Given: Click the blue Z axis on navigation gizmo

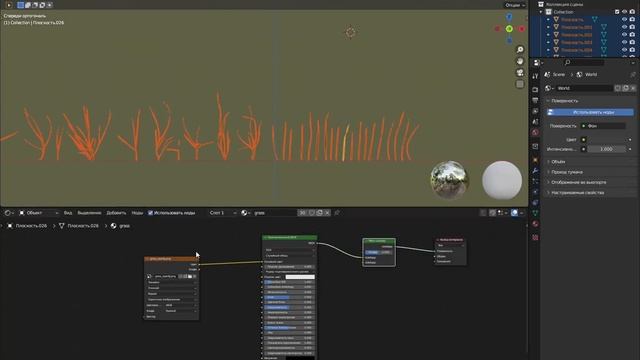Looking at the screenshot, I should pyautogui.click(x=509, y=17).
